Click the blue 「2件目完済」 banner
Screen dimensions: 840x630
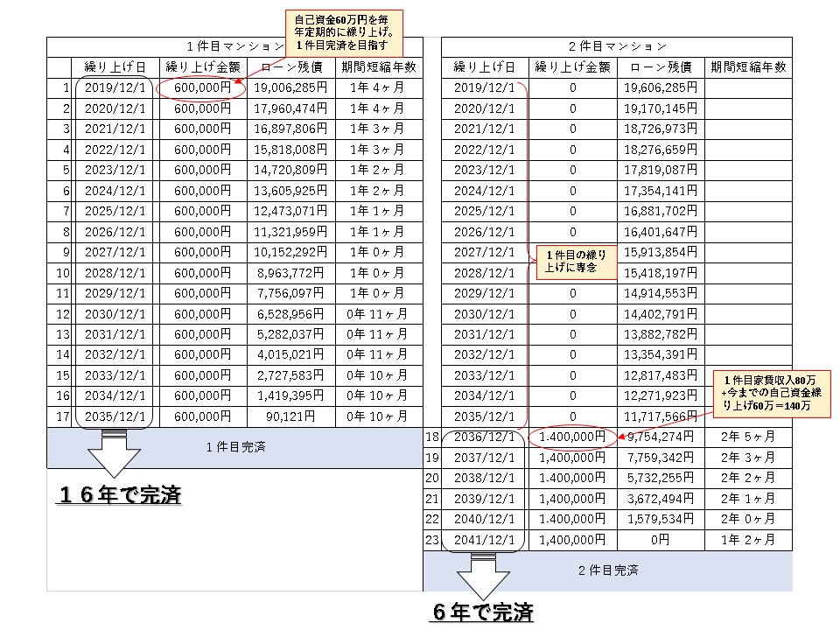pos(607,570)
